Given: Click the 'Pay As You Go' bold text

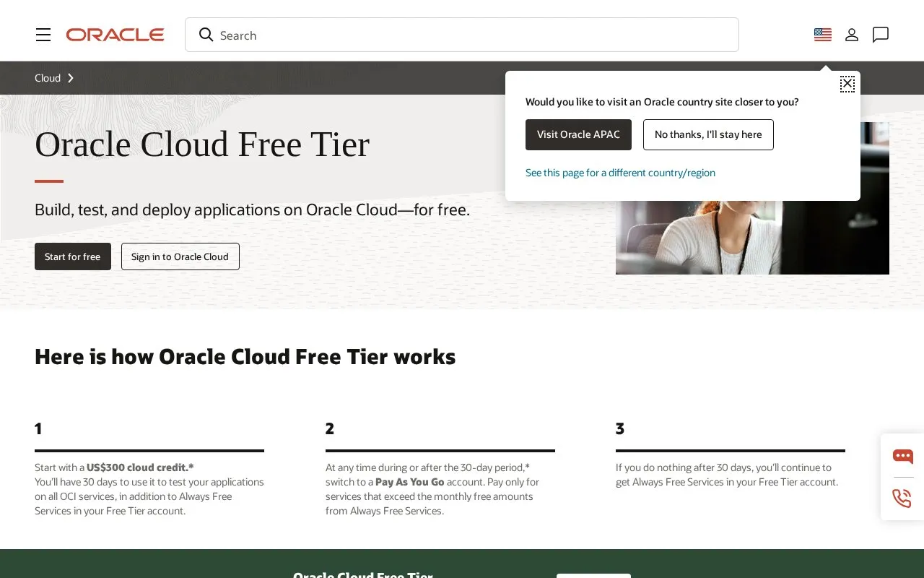Looking at the screenshot, I should point(410,482).
